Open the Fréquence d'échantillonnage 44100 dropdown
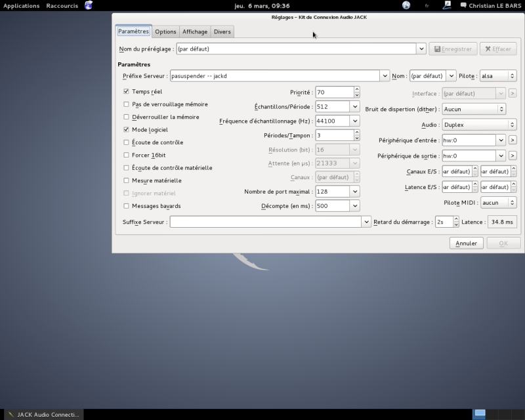The height and width of the screenshot is (420, 525). [x=355, y=121]
